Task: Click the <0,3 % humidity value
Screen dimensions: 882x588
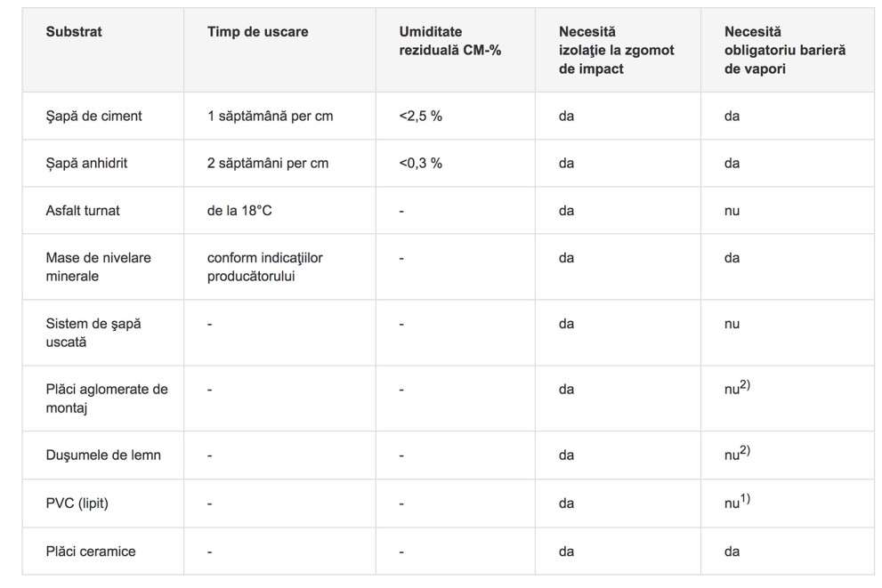Action: pyautogui.click(x=420, y=164)
